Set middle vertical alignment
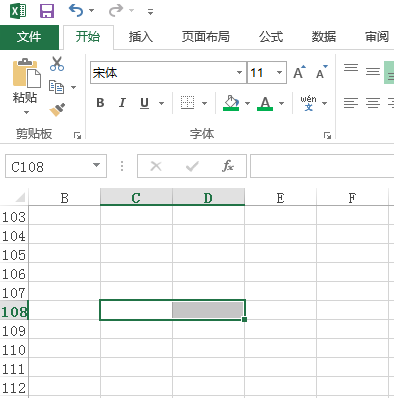Screen dimensions: 394x398 coord(373,71)
